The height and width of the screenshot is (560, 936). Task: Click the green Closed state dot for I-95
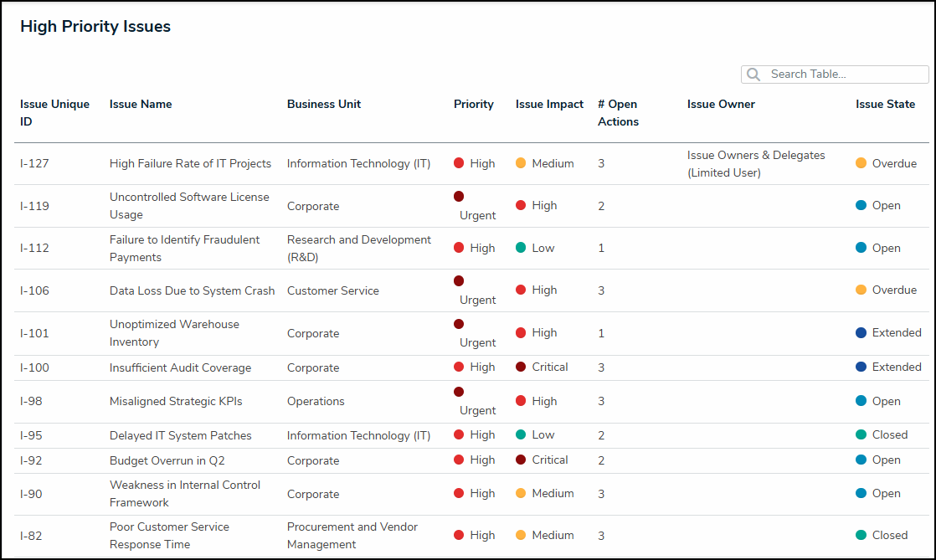click(861, 434)
